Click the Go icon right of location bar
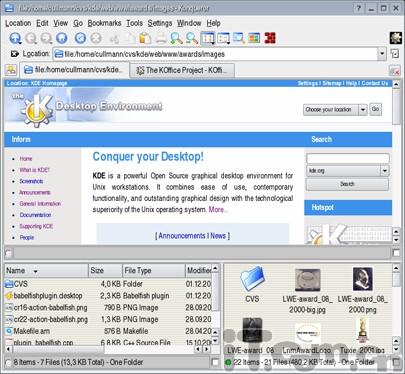The height and width of the screenshot is (374, 405). (x=395, y=54)
